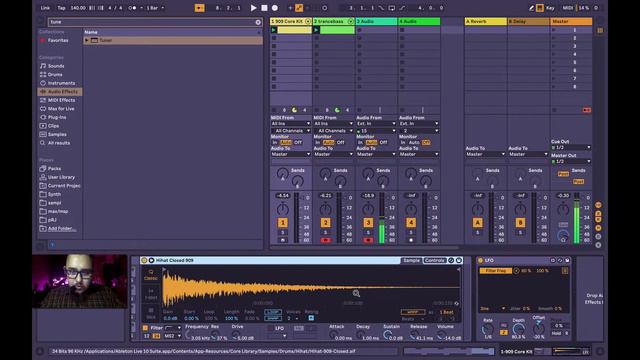Toggle the metronome button
This screenshot has width=640, height=360.
[132, 8]
